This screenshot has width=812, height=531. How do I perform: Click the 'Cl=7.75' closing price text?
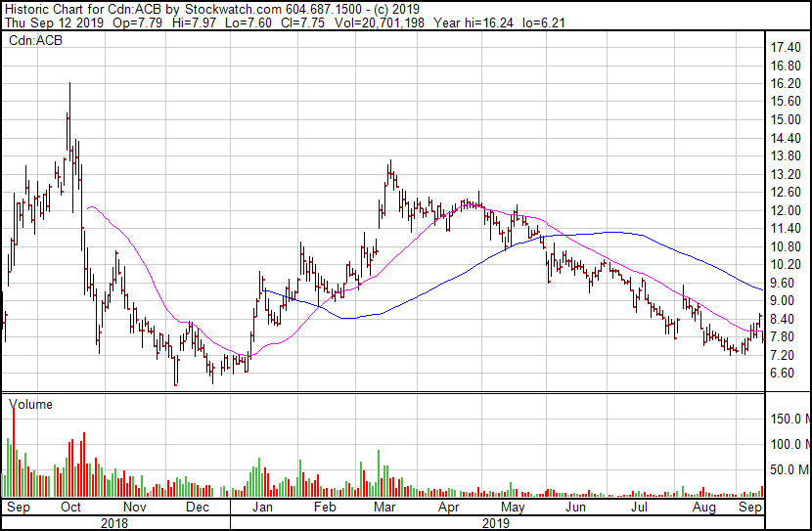pos(303,22)
